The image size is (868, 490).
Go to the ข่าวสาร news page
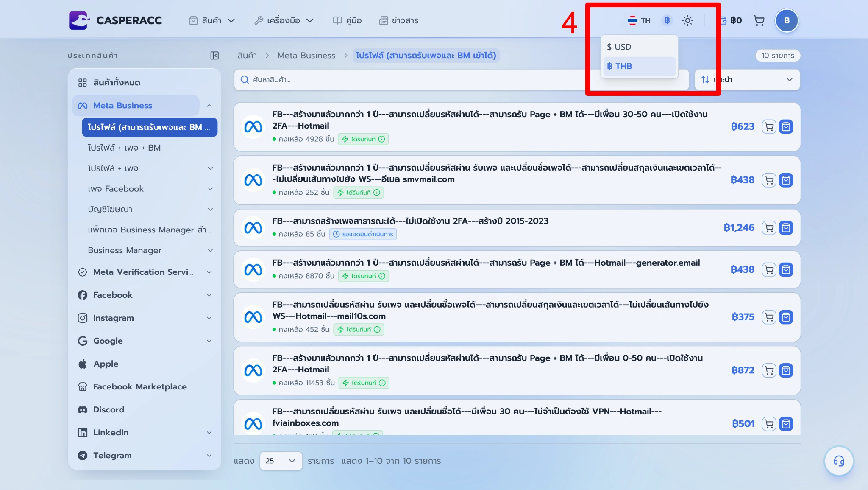[x=398, y=20]
